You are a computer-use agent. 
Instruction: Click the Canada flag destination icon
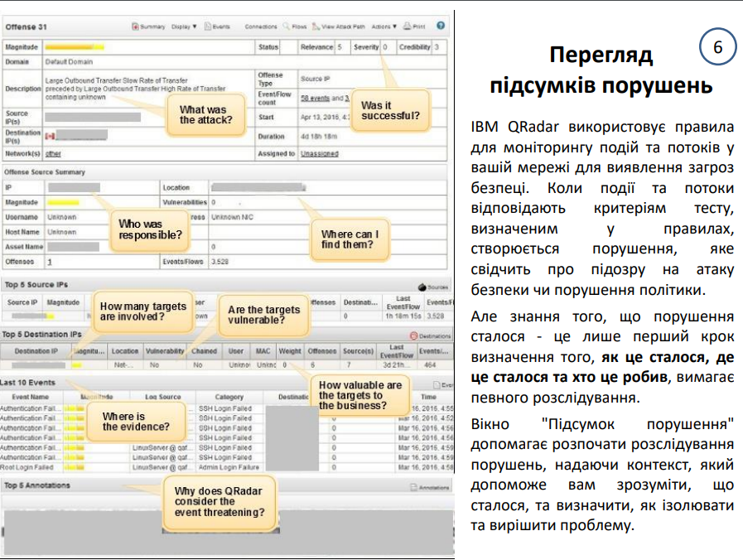pyautogui.click(x=50, y=137)
